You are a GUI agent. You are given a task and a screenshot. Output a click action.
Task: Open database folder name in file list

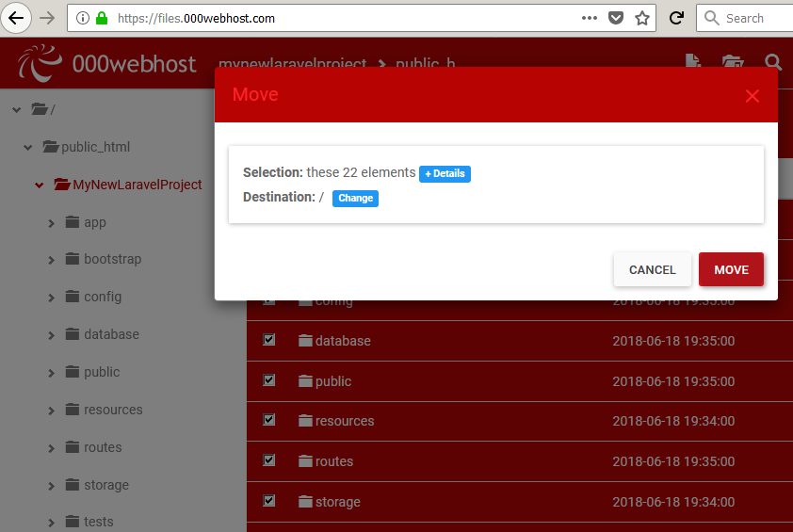[x=343, y=340]
